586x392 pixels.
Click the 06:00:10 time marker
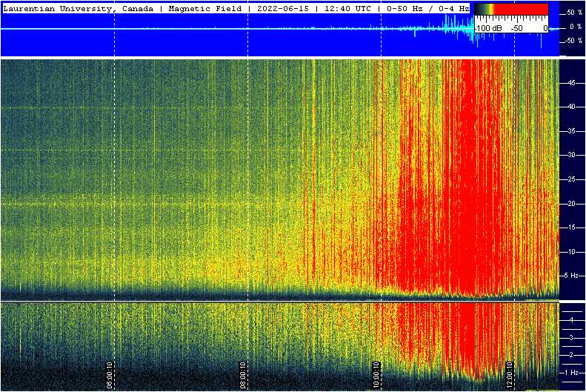pyautogui.click(x=110, y=375)
